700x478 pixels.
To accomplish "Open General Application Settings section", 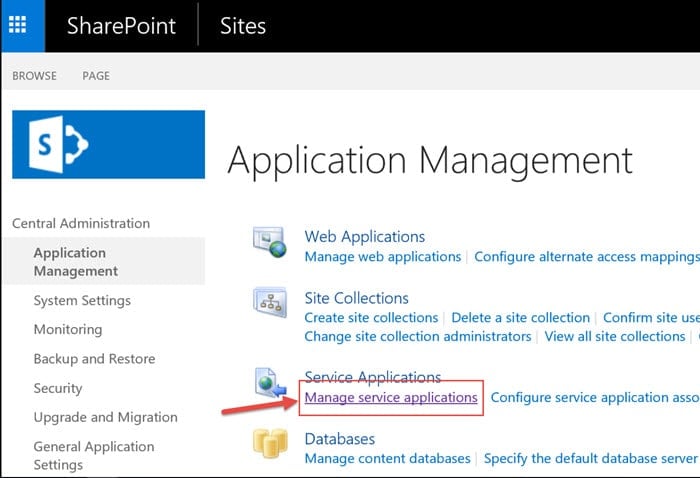I will pos(94,455).
